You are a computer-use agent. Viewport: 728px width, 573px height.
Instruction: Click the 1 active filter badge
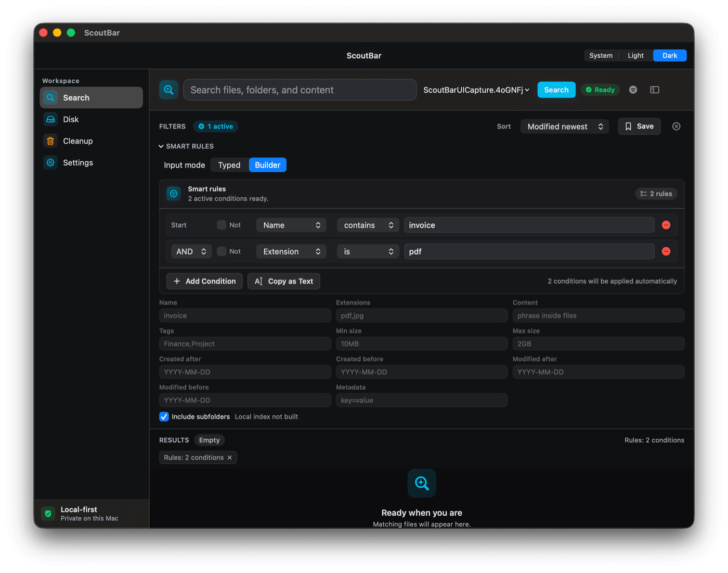tap(216, 126)
